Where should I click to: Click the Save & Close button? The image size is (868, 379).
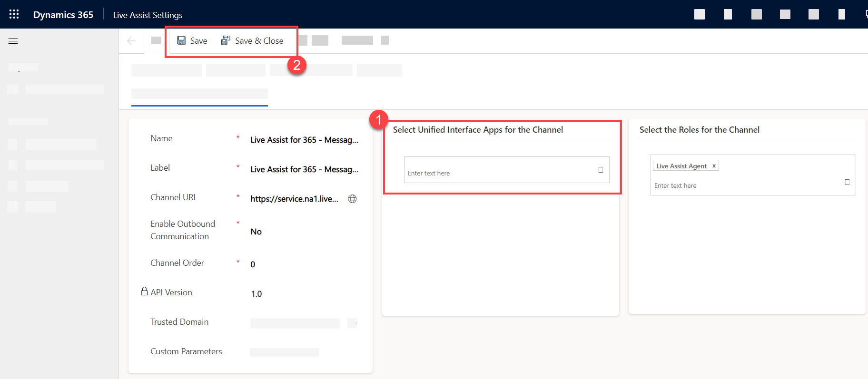click(252, 41)
